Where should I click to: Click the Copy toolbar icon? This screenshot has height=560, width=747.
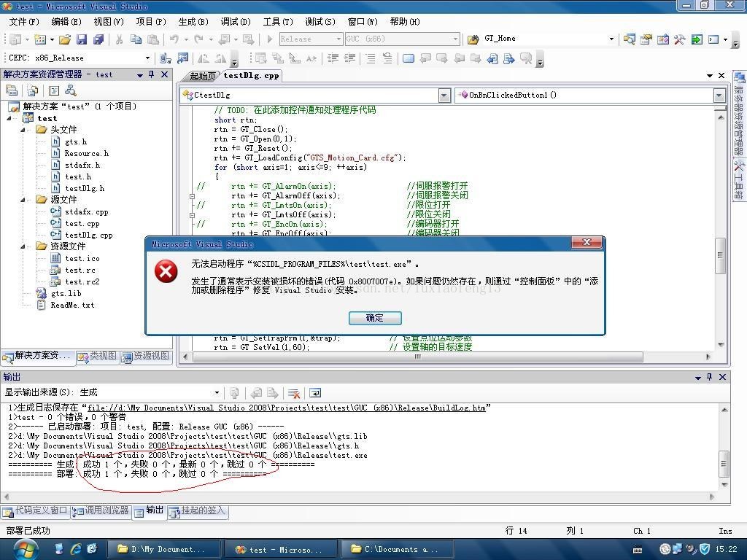point(136,39)
